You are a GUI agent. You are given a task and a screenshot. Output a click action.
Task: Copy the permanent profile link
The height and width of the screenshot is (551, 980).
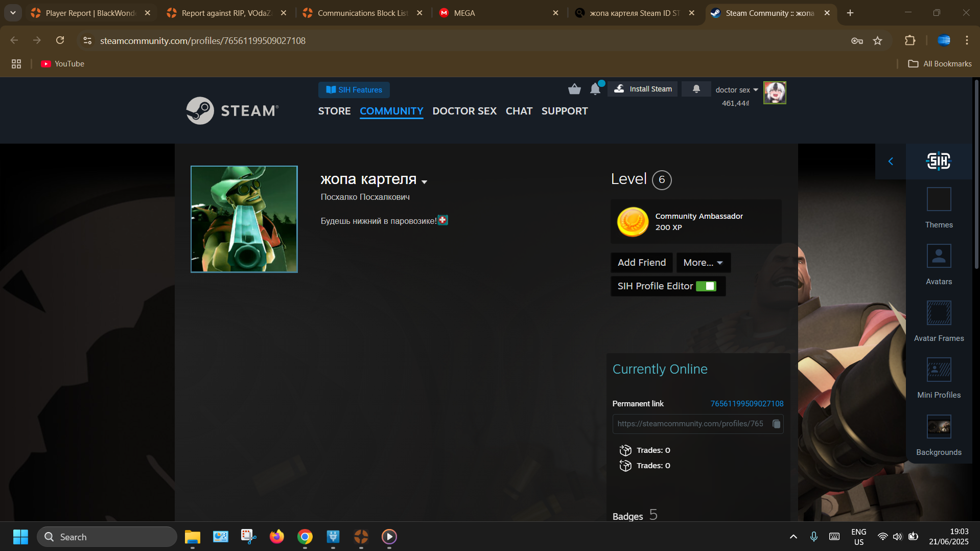[777, 424]
